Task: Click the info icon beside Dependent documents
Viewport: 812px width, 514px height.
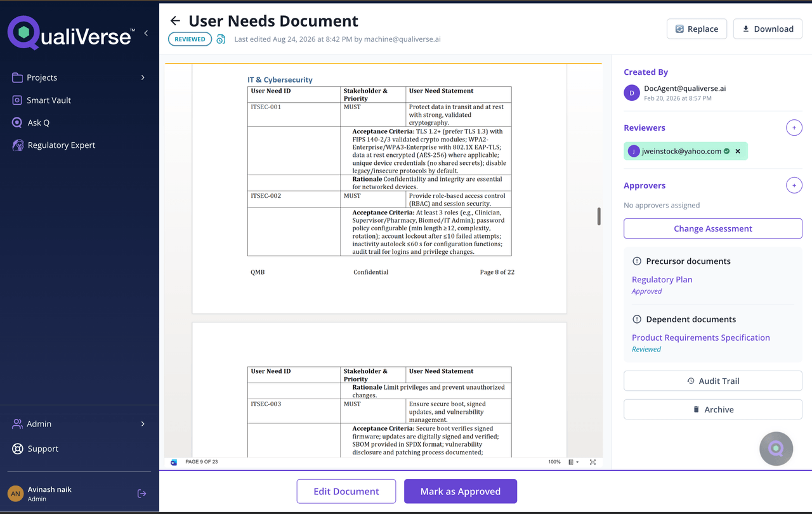Action: 637,319
